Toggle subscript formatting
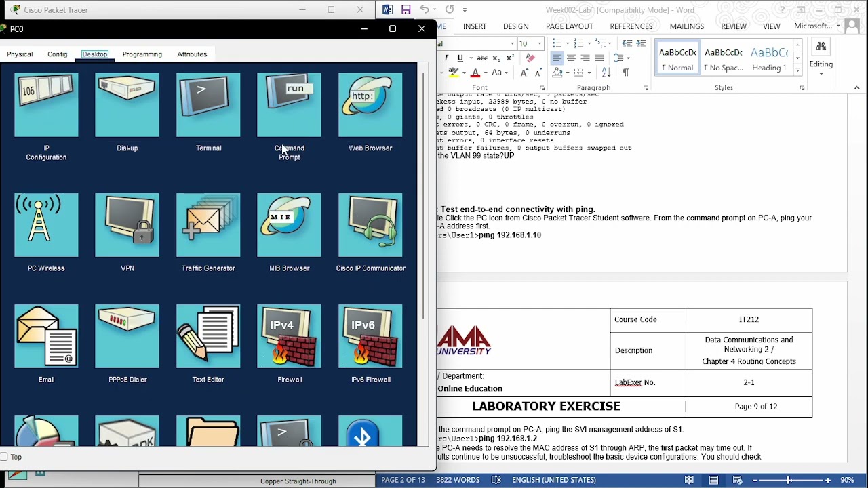 pos(496,58)
